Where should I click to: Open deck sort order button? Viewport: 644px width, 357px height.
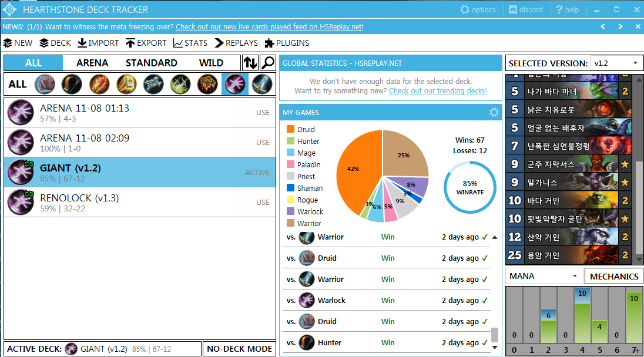(250, 63)
